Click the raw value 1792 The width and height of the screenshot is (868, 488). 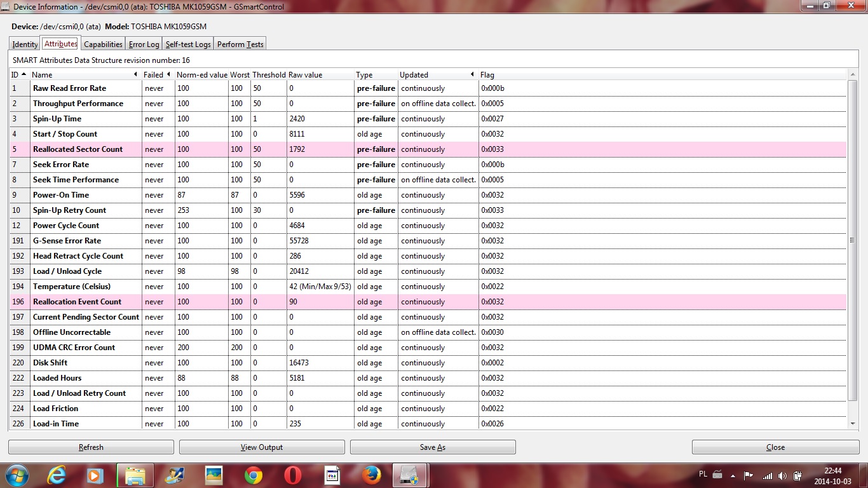pos(297,149)
